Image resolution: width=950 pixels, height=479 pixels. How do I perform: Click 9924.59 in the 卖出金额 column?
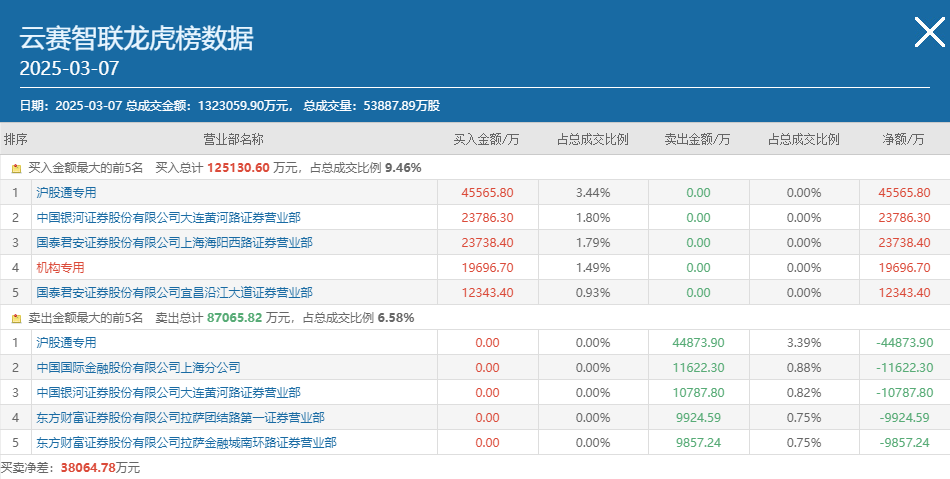(x=699, y=418)
